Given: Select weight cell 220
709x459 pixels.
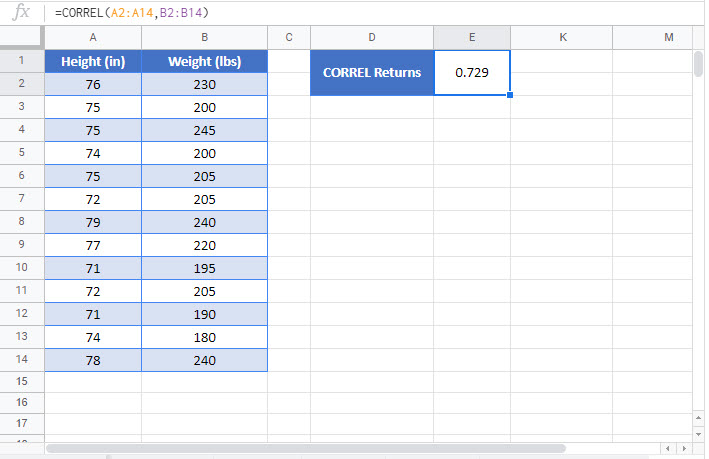Looking at the screenshot, I should pos(204,245).
